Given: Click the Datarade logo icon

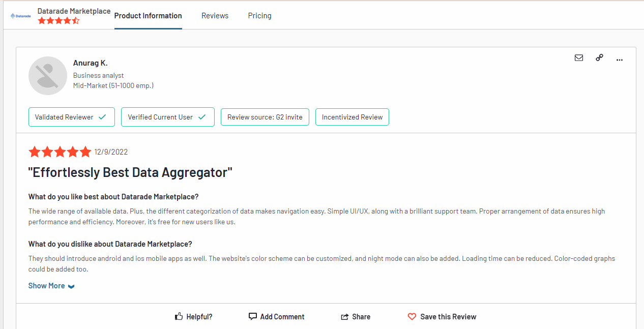Looking at the screenshot, I should click(x=20, y=16).
